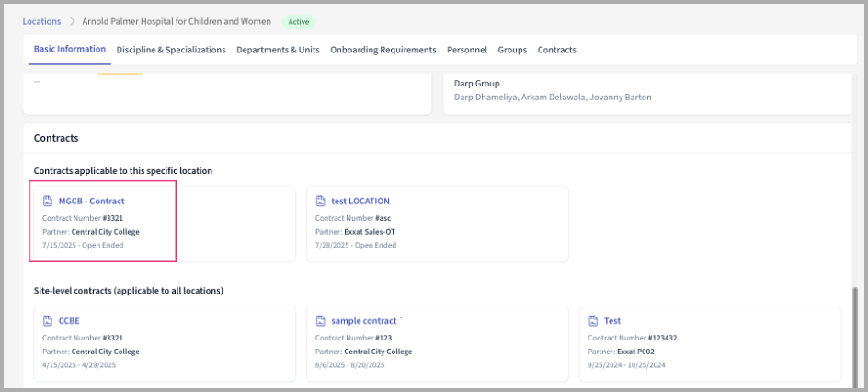The image size is (868, 392).
Task: Click the Active status badge
Action: click(299, 21)
